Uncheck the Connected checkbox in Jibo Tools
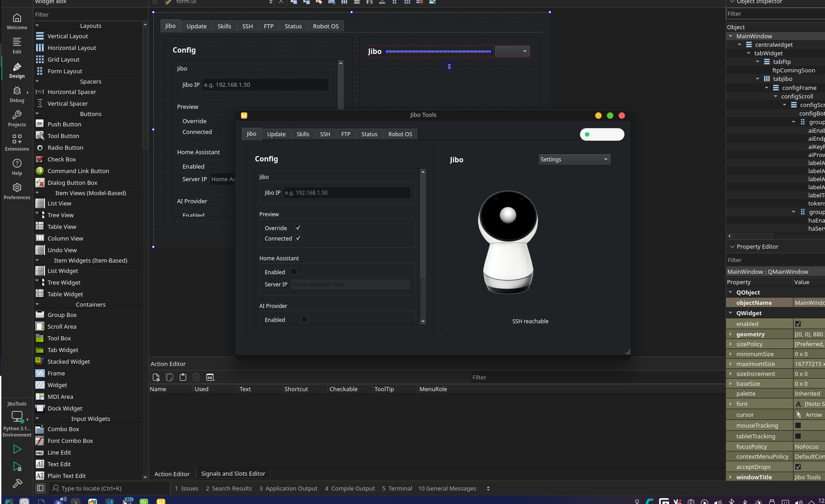 298,238
